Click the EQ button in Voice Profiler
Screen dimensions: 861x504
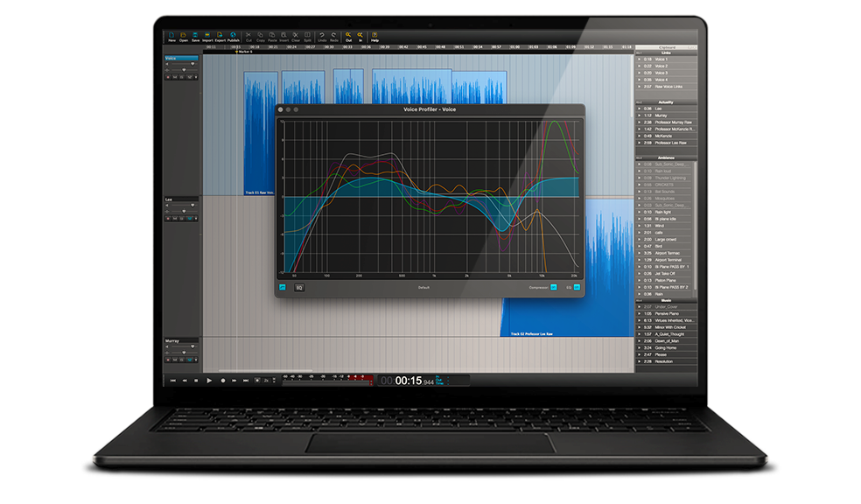[x=298, y=286]
